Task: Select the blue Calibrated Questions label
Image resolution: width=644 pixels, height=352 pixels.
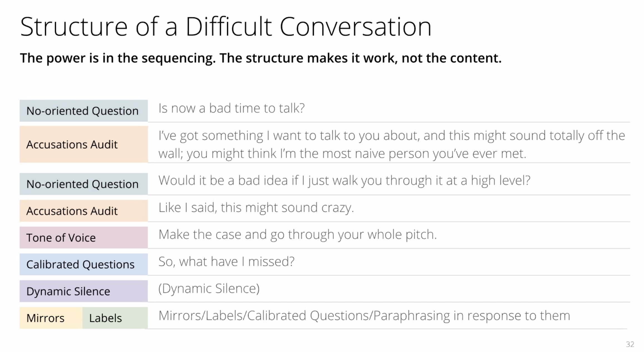Action: click(80, 265)
